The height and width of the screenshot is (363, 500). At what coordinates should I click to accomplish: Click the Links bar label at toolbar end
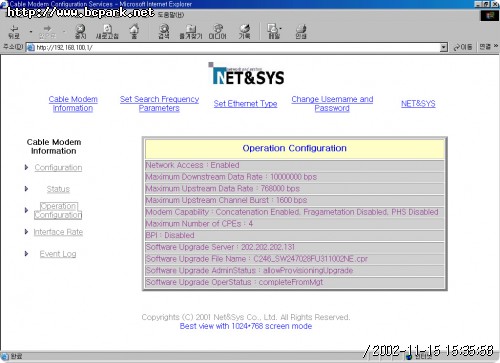click(x=485, y=47)
